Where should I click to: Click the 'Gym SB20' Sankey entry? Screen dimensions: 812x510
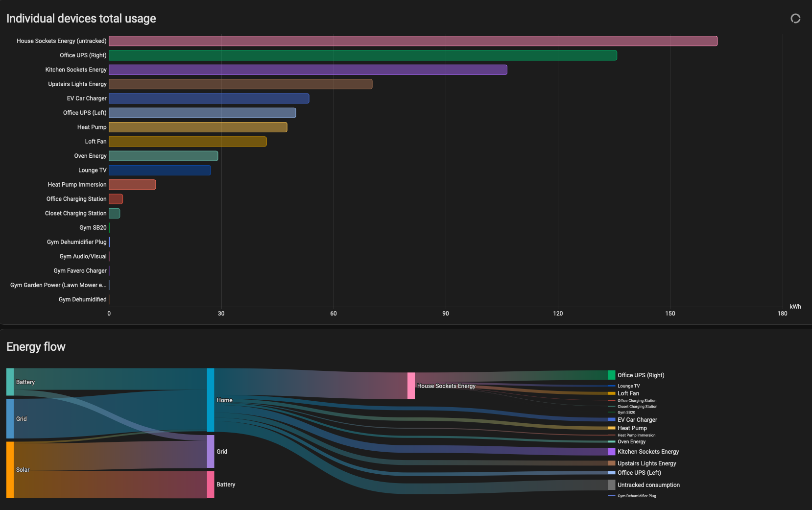click(626, 413)
